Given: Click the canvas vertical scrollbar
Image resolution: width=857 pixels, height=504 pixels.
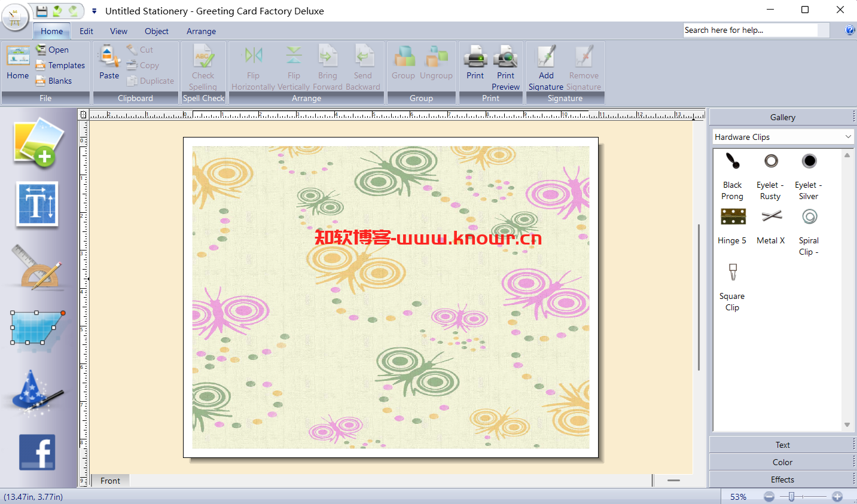Looking at the screenshot, I should coord(699,297).
